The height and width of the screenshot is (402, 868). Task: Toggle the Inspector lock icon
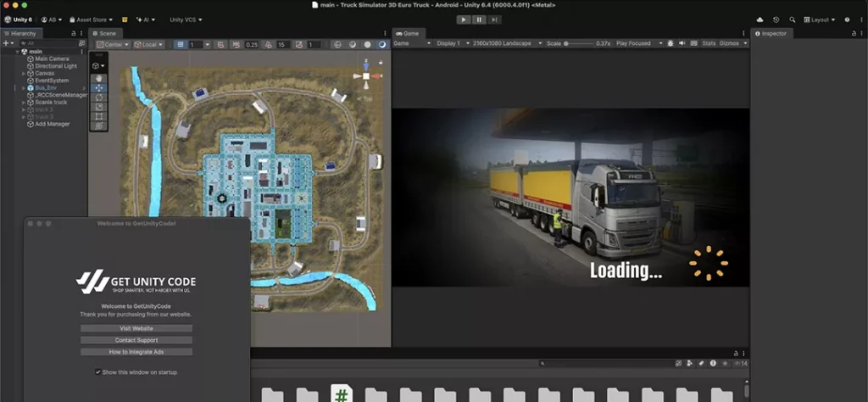pos(854,33)
